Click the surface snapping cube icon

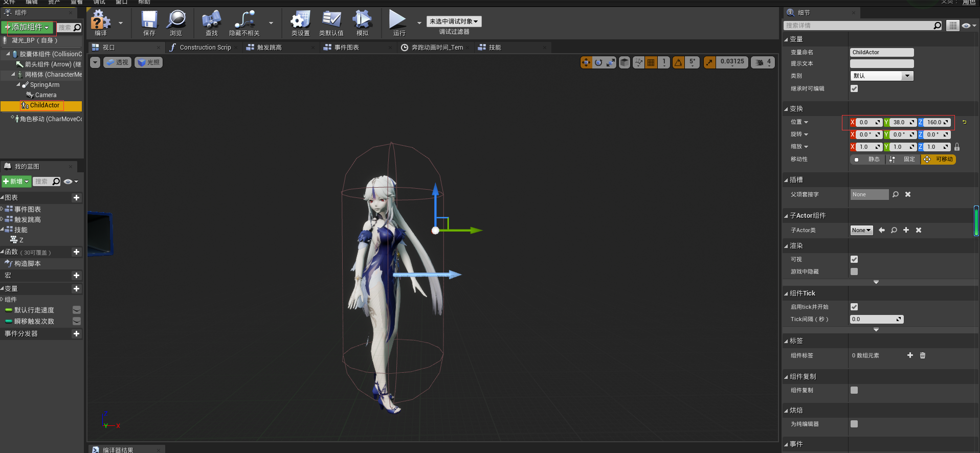tap(625, 62)
